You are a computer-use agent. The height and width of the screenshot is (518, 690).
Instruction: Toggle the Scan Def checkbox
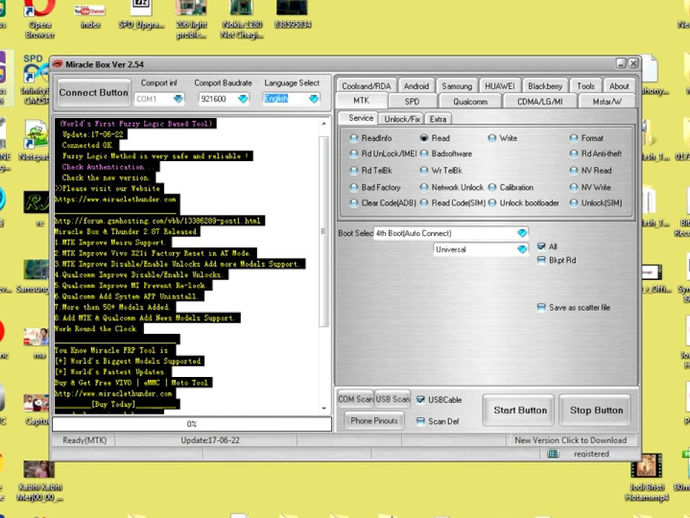421,421
